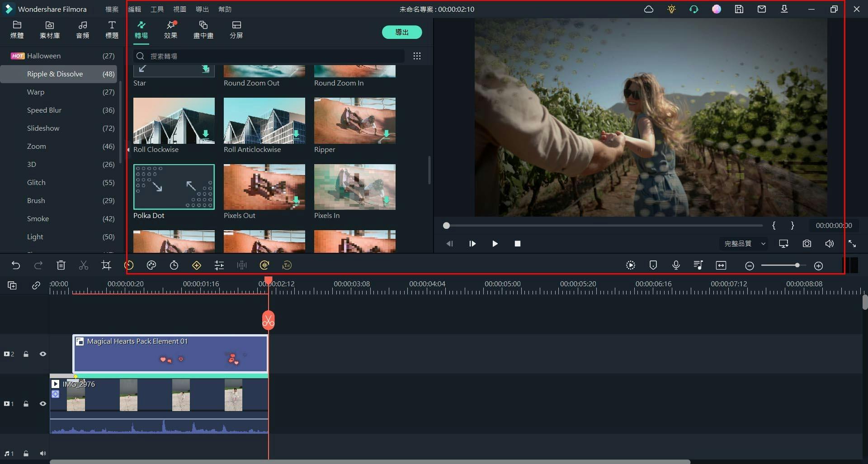Click the timeline zoom slider handle

797,265
